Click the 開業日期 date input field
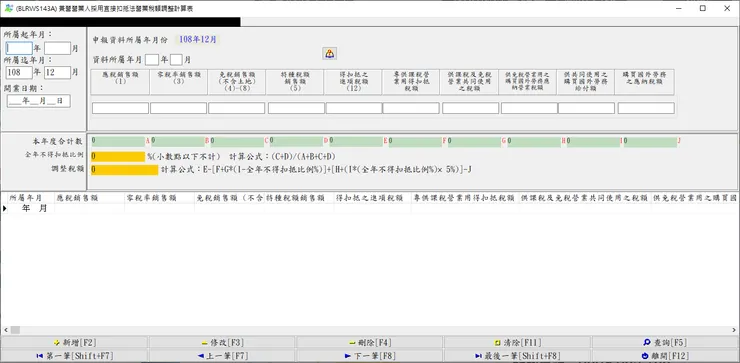The width and height of the screenshot is (740, 363). [x=39, y=101]
